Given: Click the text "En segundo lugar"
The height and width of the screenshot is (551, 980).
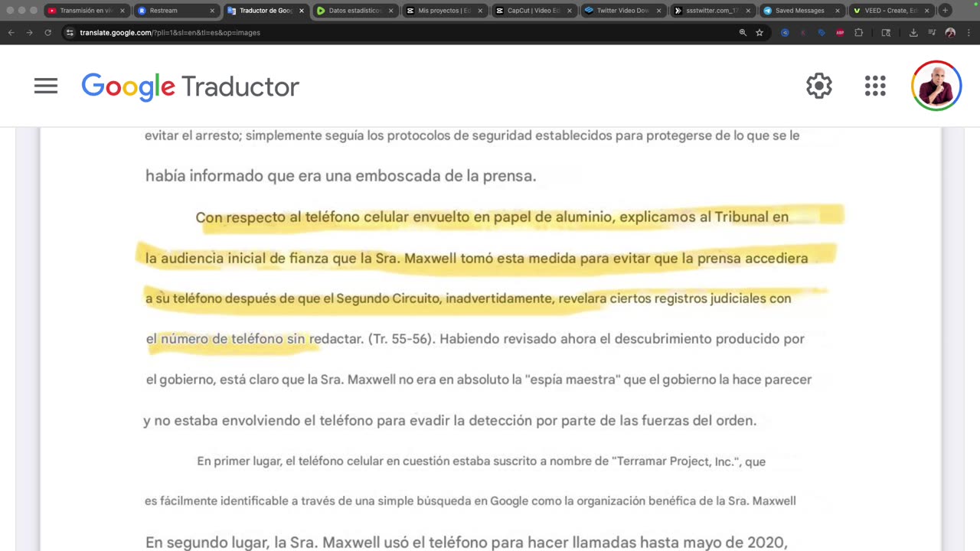Looking at the screenshot, I should point(204,543).
